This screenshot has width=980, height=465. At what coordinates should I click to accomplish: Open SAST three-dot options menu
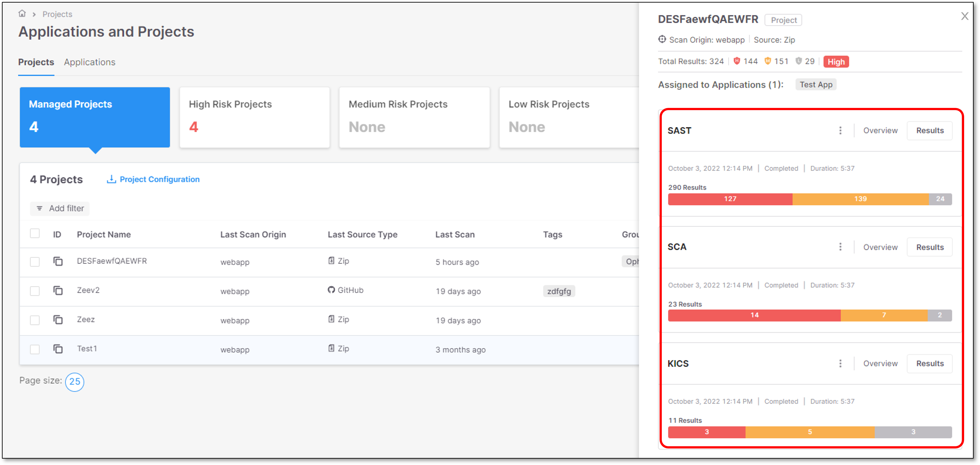(x=840, y=131)
